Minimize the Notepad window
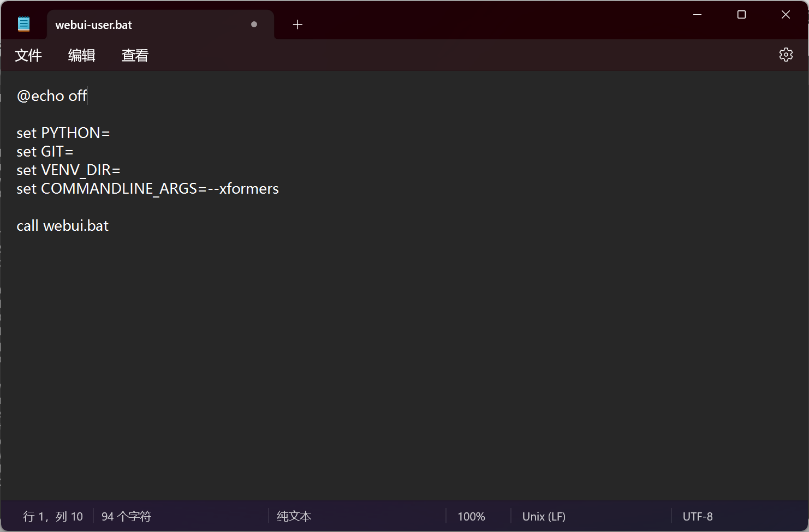 click(697, 15)
